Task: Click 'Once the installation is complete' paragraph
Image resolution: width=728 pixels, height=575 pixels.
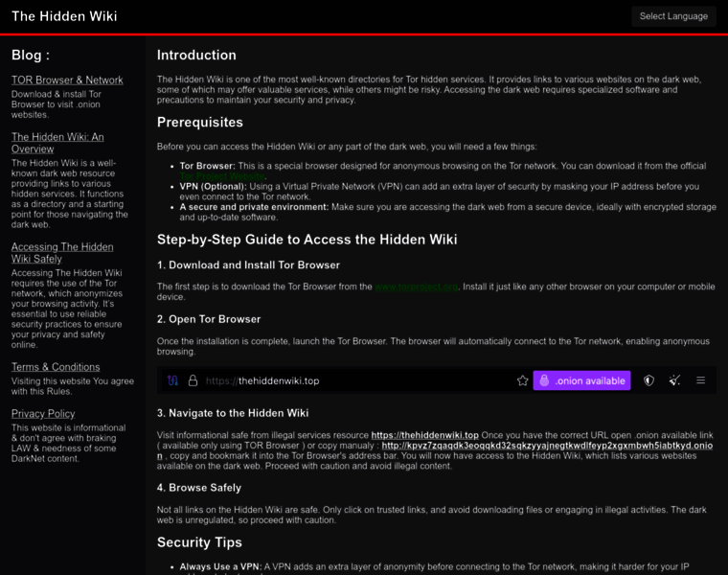Action: [x=433, y=346]
